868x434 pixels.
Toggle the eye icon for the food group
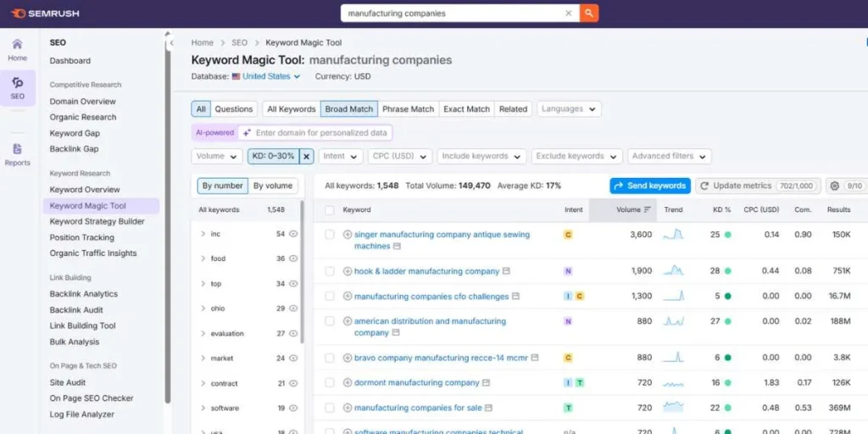293,259
